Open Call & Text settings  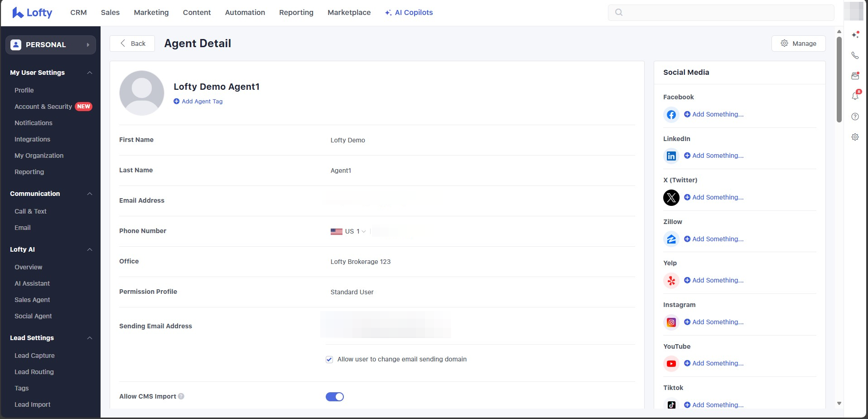click(x=30, y=211)
